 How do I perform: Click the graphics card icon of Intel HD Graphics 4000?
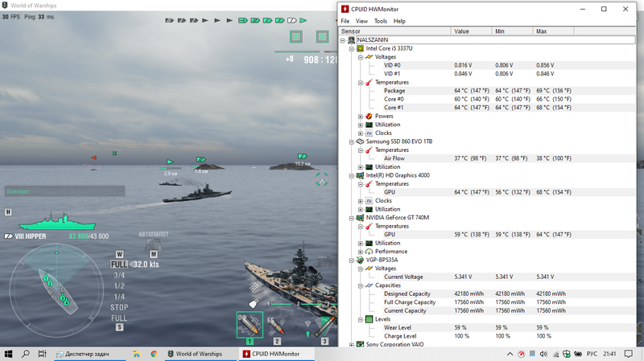(360, 175)
